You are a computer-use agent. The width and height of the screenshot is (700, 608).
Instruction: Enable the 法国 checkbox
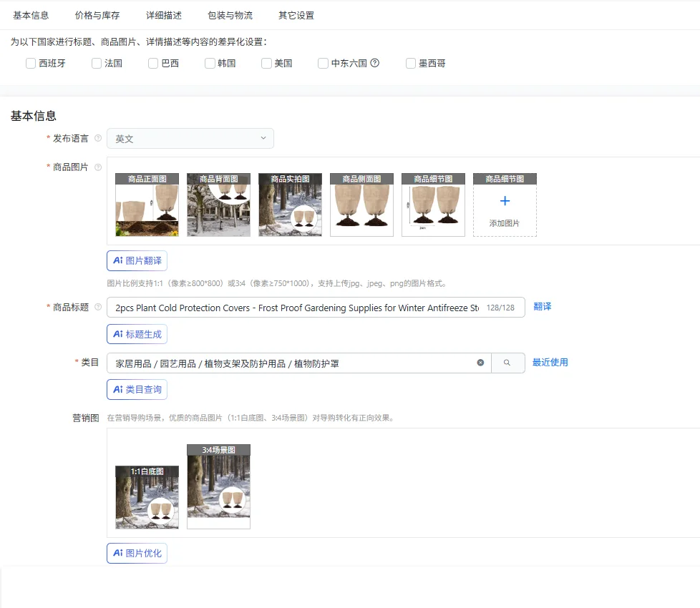[x=97, y=64]
